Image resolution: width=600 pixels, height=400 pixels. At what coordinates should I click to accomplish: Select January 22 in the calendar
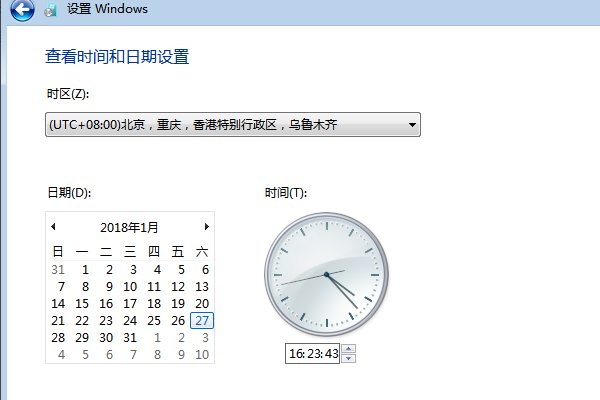click(82, 321)
